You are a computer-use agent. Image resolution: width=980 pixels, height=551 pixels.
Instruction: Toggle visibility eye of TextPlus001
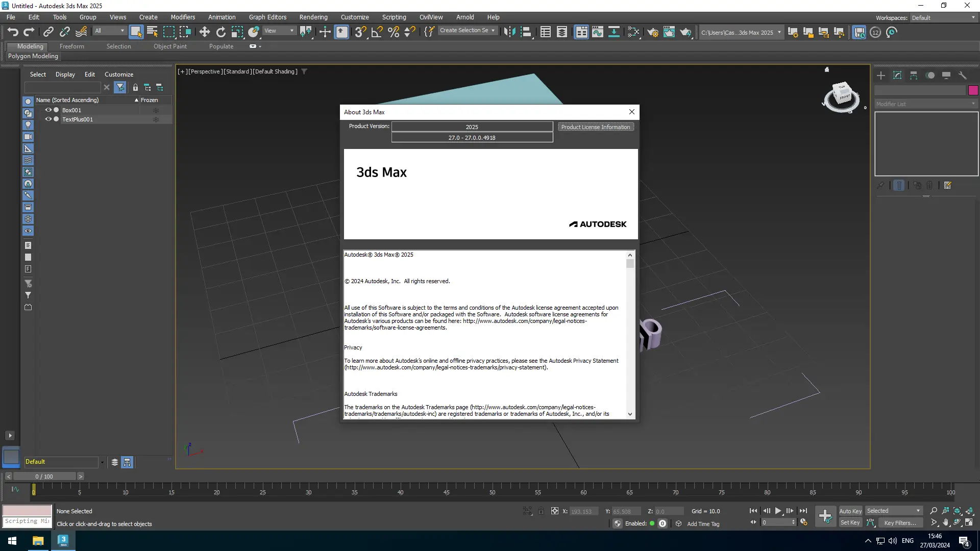pos(48,119)
